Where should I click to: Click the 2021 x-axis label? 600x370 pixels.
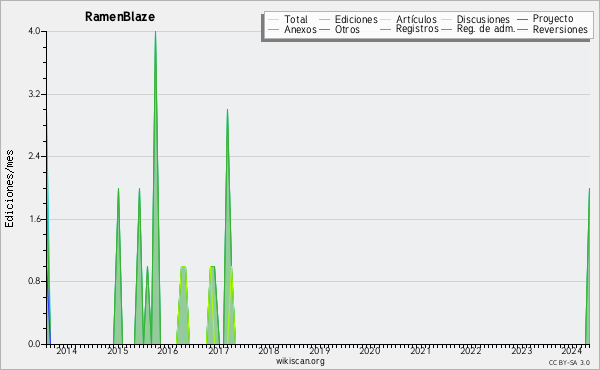tap(421, 351)
